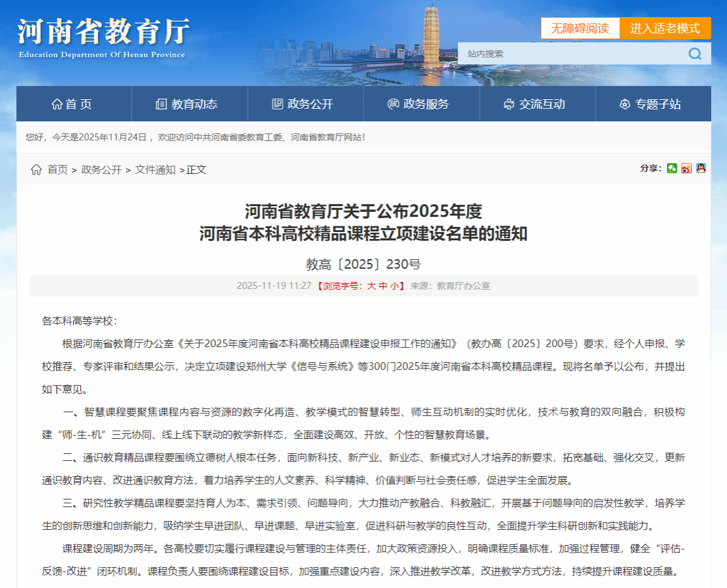Go to 政务公开 breadcrumb link
The image size is (727, 588).
pyautogui.click(x=101, y=169)
